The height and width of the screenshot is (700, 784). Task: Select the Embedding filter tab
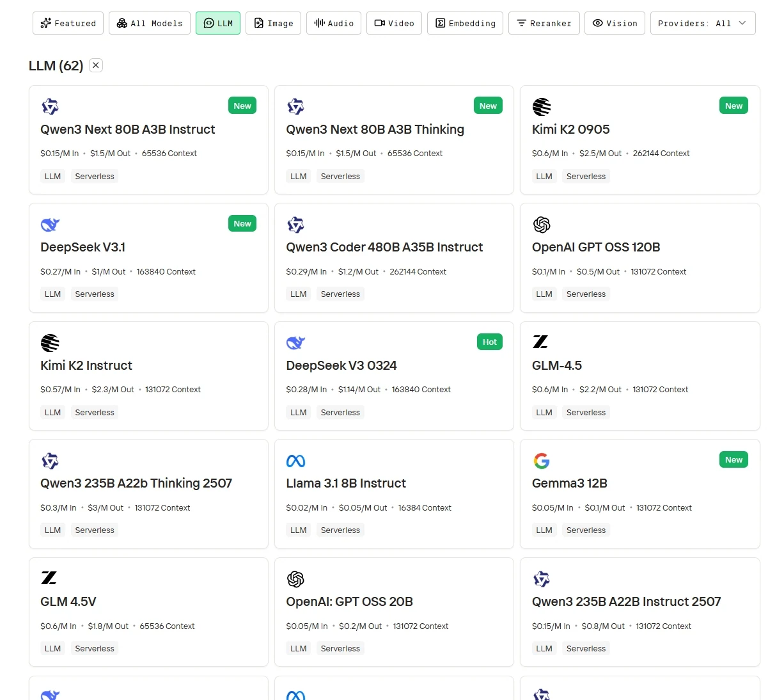pyautogui.click(x=465, y=23)
